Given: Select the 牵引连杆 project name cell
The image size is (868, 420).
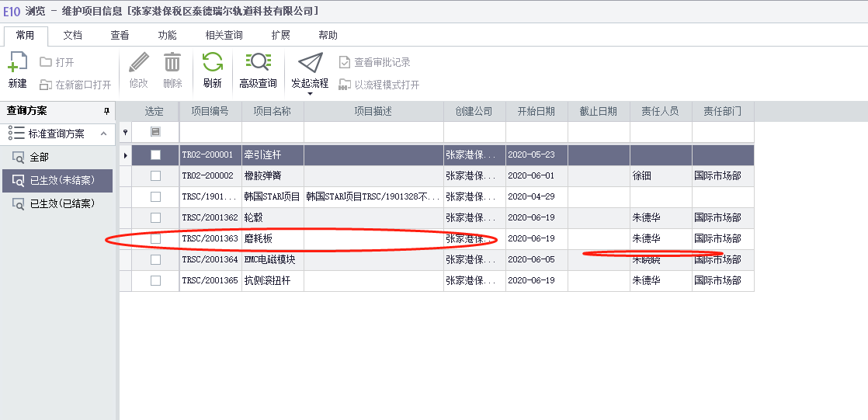Looking at the screenshot, I should coord(273,155).
